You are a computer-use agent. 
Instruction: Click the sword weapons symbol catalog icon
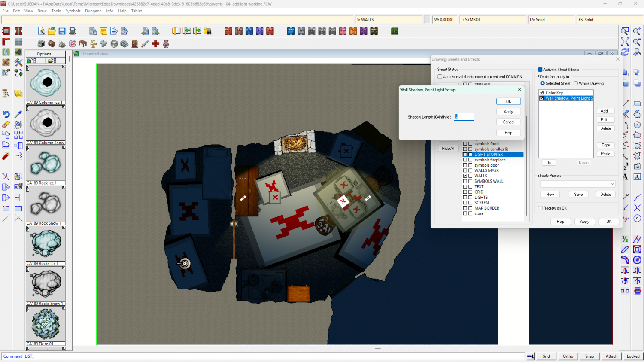point(145,43)
